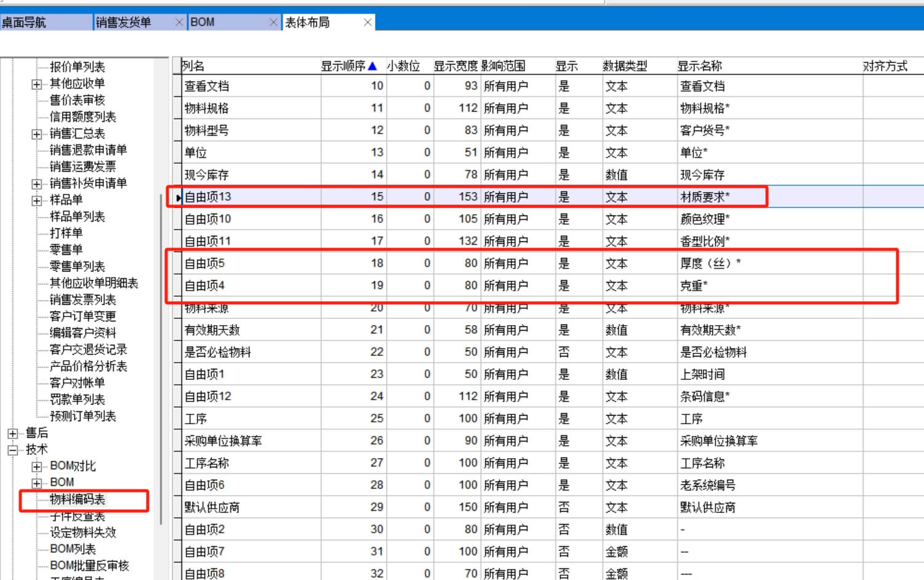The height and width of the screenshot is (580, 924).
Task: Close the BOM tab
Action: coord(273,22)
